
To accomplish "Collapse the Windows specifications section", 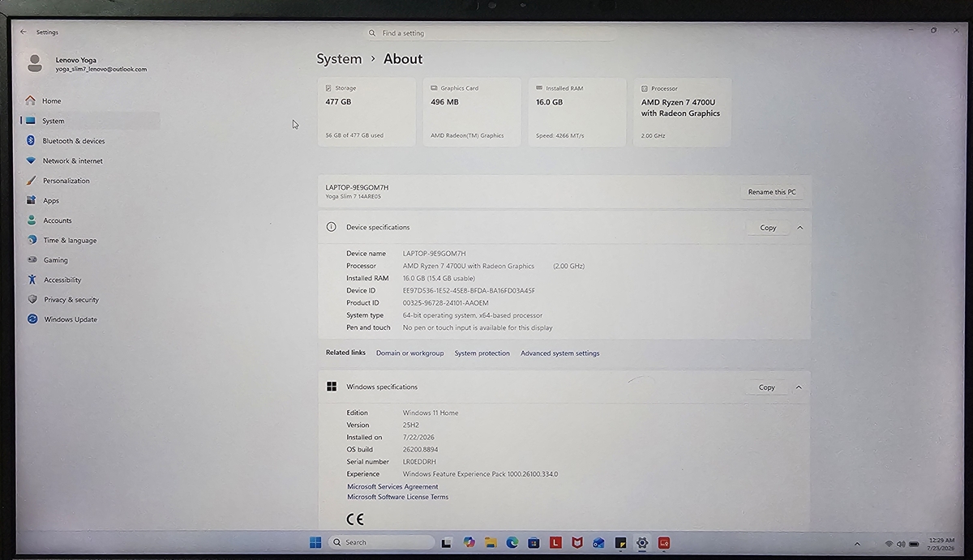I will click(799, 387).
